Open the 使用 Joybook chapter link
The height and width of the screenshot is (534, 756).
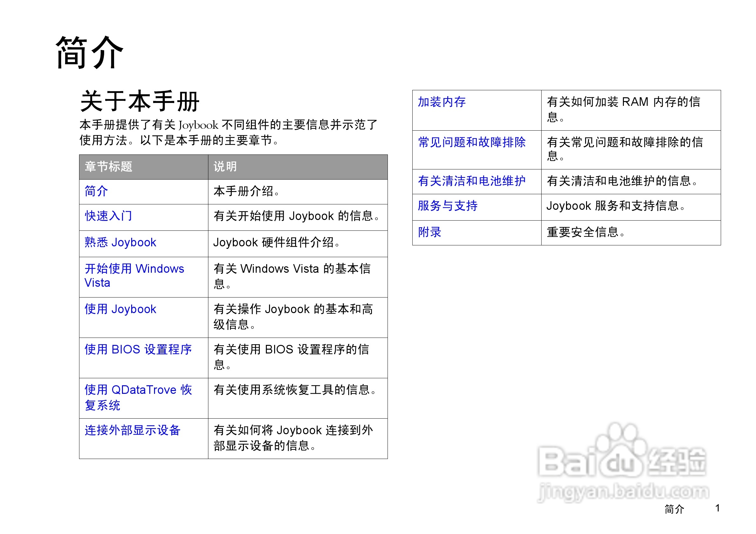(x=119, y=310)
